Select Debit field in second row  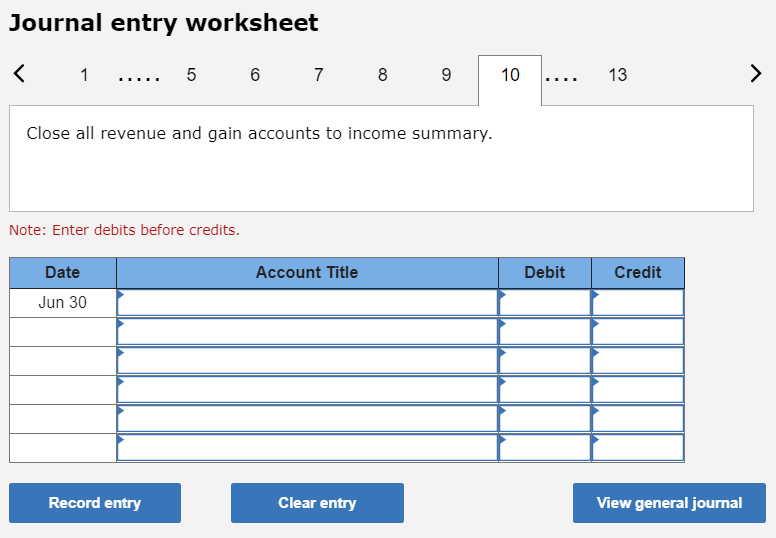[x=545, y=332]
